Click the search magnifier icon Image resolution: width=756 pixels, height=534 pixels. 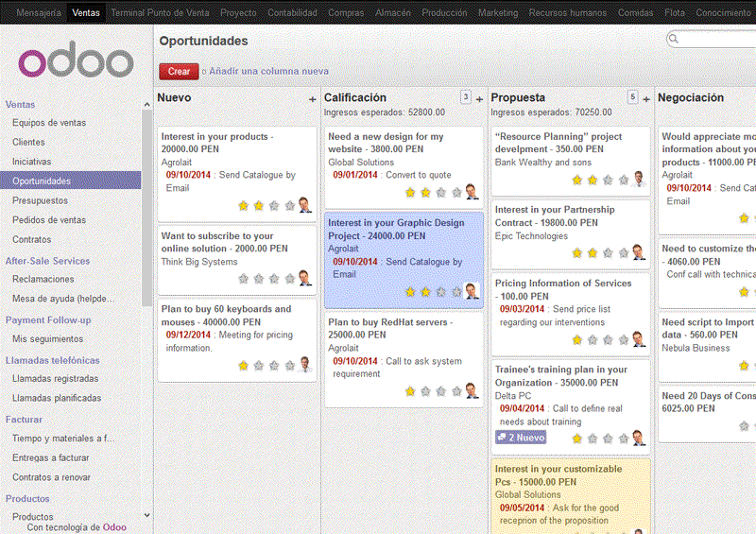point(674,39)
